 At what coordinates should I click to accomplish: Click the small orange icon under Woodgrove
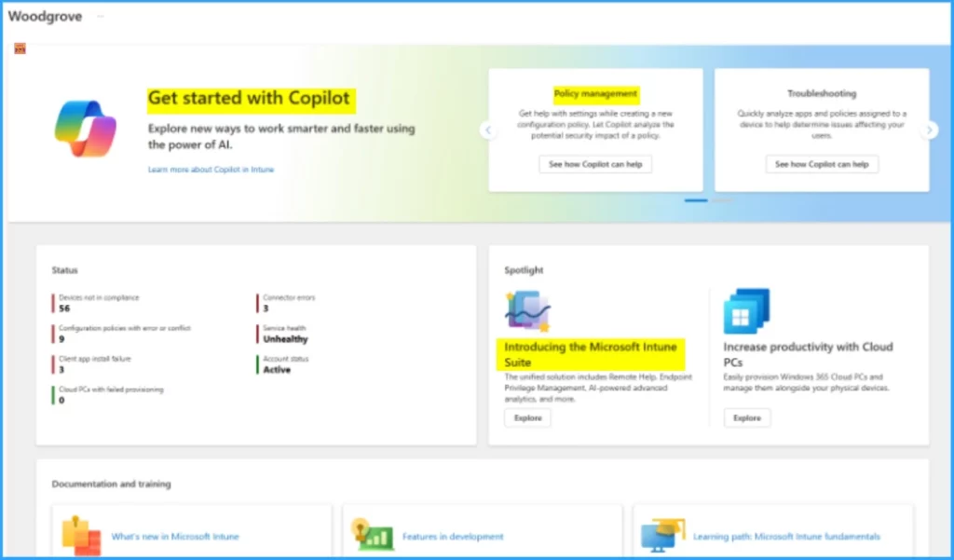tap(20, 48)
